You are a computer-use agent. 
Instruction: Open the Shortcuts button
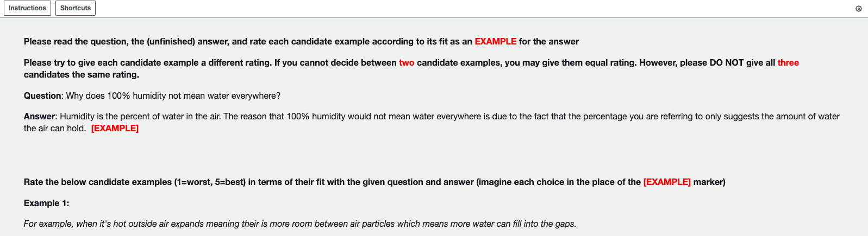[x=76, y=8]
